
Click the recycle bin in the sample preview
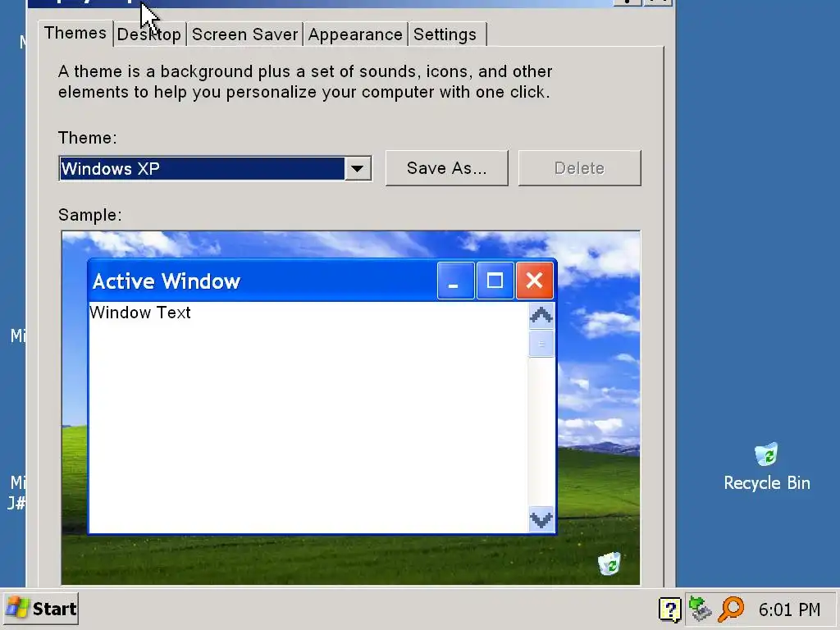(x=609, y=564)
